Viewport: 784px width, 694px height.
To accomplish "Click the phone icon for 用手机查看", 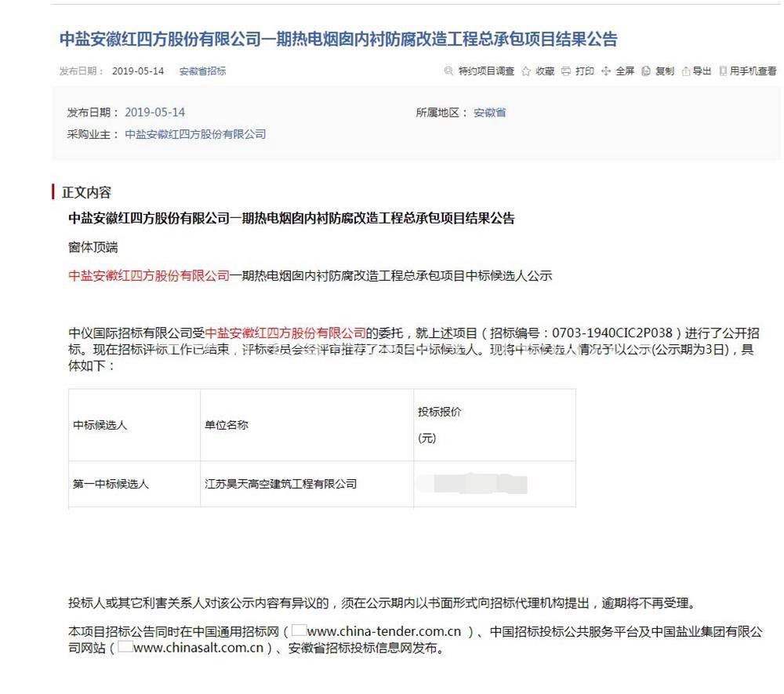I will point(723,71).
